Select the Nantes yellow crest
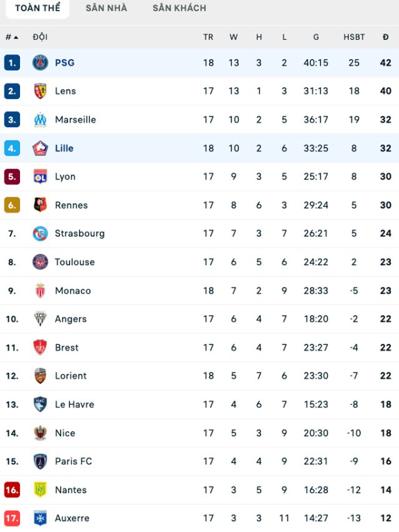Image resolution: width=399 pixels, height=532 pixels. (40, 490)
